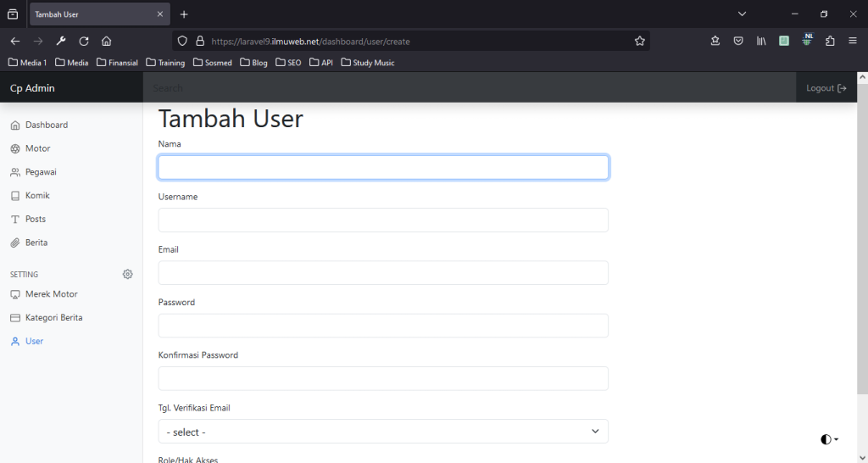Bookmark this page with the star icon
The width and height of the screenshot is (868, 463).
[x=640, y=41]
